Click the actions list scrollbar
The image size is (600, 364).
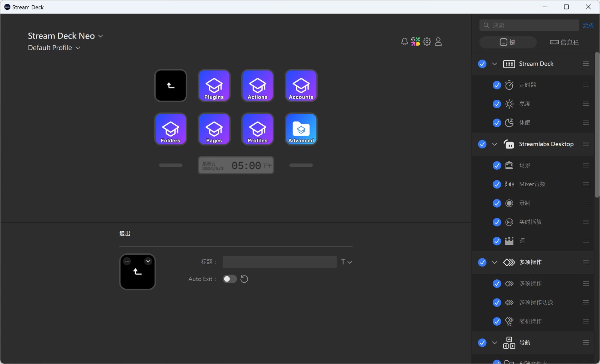tap(597, 125)
